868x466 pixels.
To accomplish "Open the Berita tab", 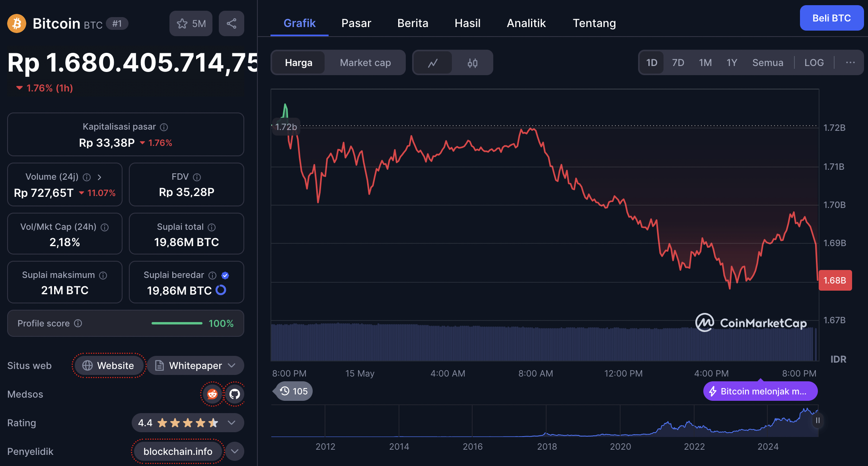I will tap(413, 23).
